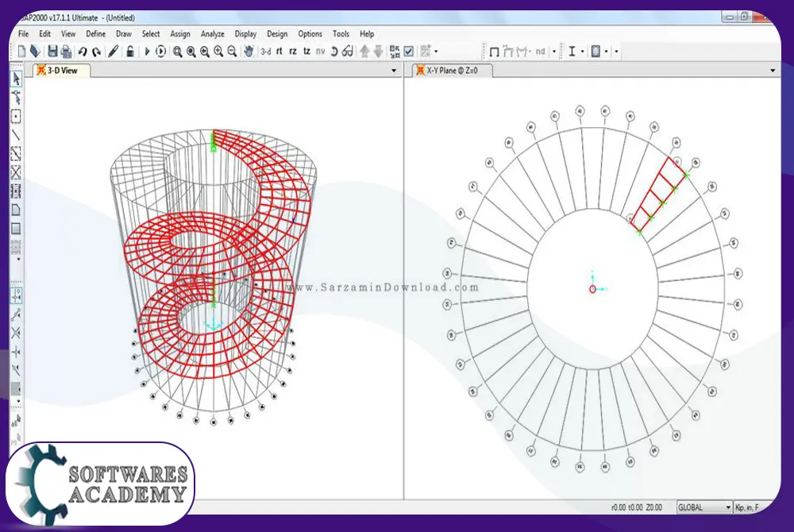
Task: Open the coordinate system GLOBAL dropdown
Action: point(704,507)
